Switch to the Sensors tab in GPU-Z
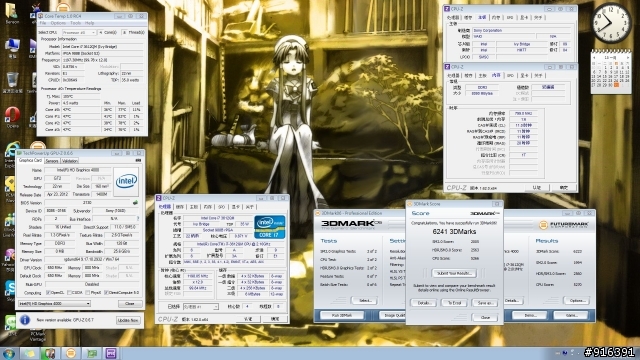Viewport: 640px width, 360px height. (x=52, y=161)
